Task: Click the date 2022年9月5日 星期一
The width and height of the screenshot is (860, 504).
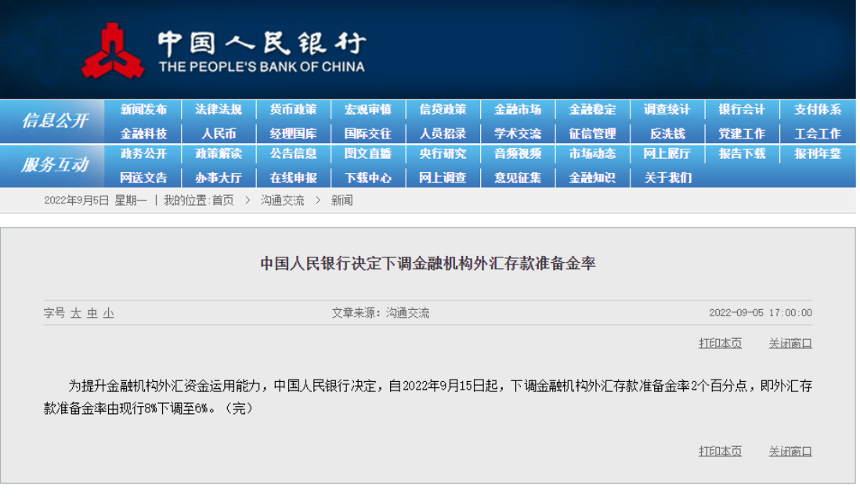Action: click(x=96, y=200)
